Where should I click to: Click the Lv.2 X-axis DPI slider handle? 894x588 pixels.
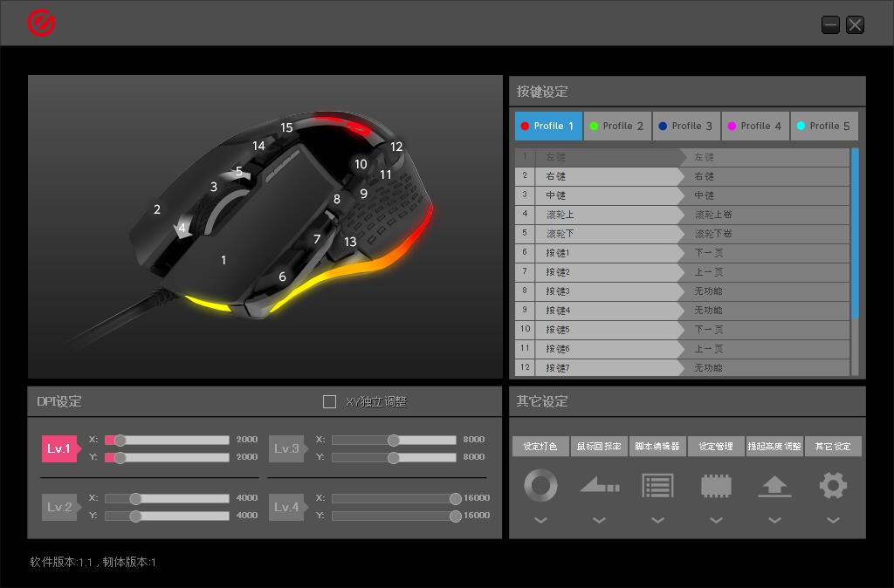[135, 498]
